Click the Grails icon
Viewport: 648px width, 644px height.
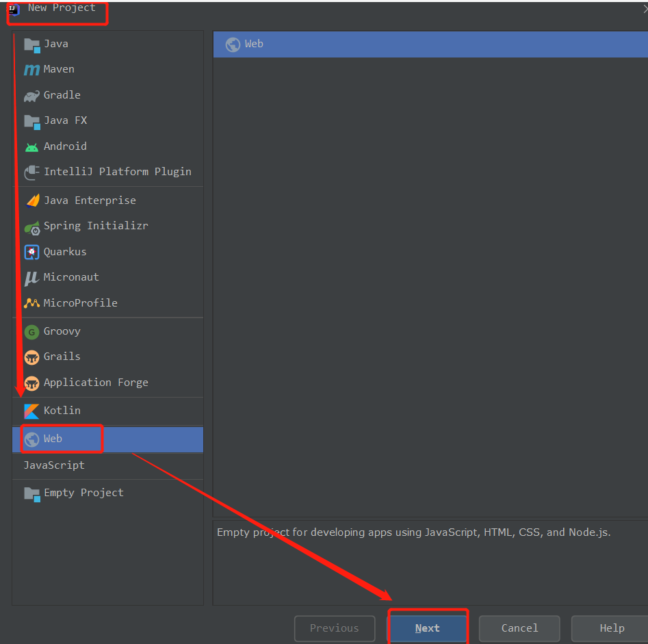[32, 357]
